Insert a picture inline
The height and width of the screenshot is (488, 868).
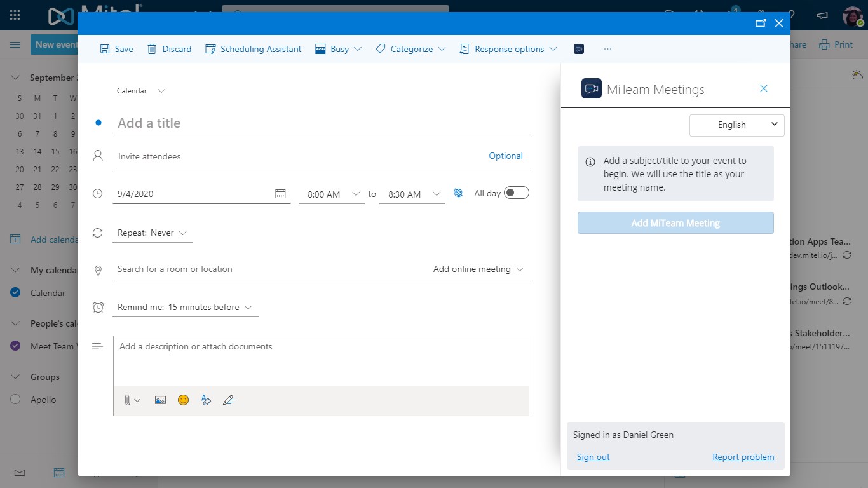160,400
